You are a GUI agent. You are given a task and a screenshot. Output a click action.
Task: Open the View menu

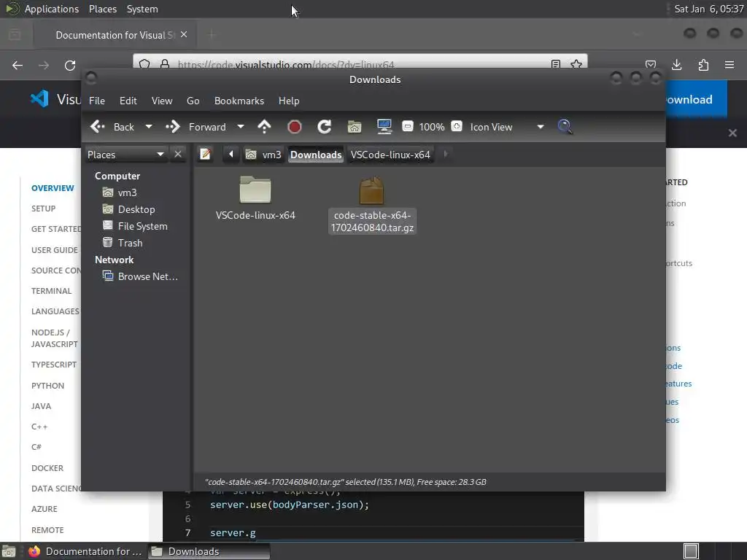click(x=162, y=101)
